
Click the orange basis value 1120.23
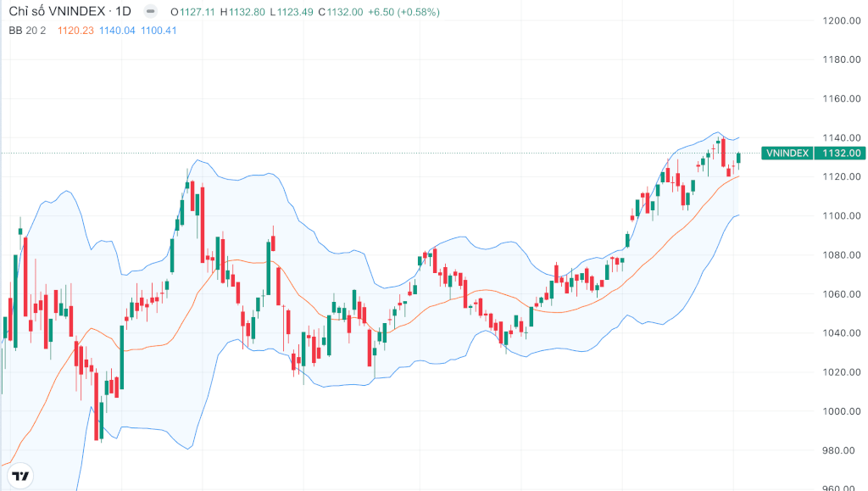point(75,31)
